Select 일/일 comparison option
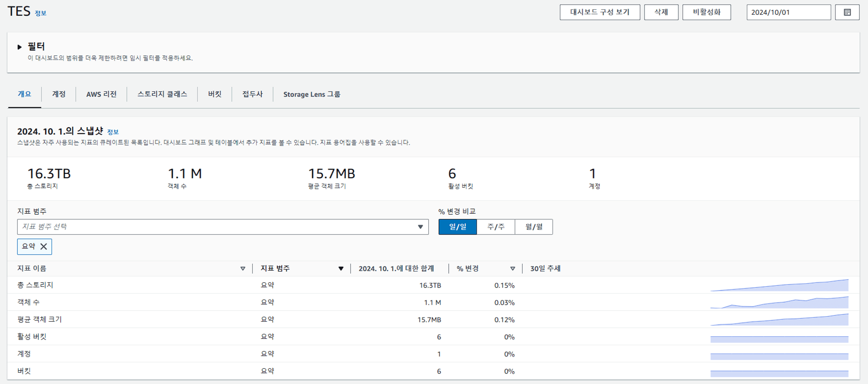Screen dimensions: 868x384 457,227
